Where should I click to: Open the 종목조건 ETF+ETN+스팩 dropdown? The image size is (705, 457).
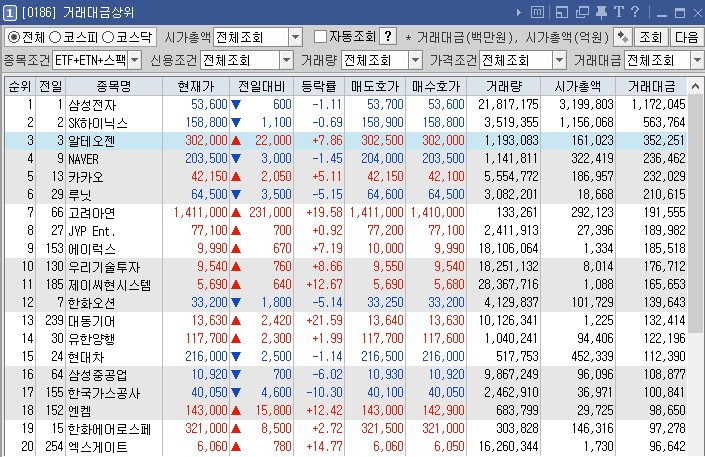tap(134, 60)
